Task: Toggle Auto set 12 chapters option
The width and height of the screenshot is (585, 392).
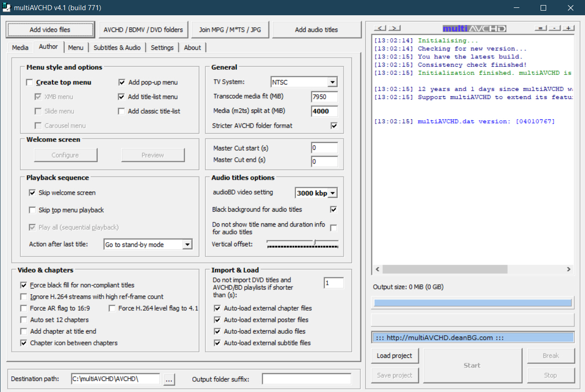Action: click(24, 320)
